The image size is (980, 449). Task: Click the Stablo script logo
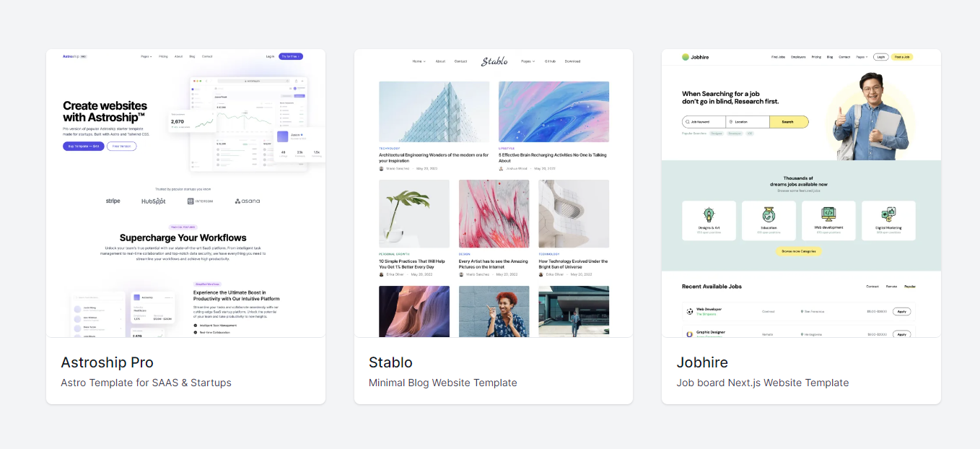click(x=494, y=61)
